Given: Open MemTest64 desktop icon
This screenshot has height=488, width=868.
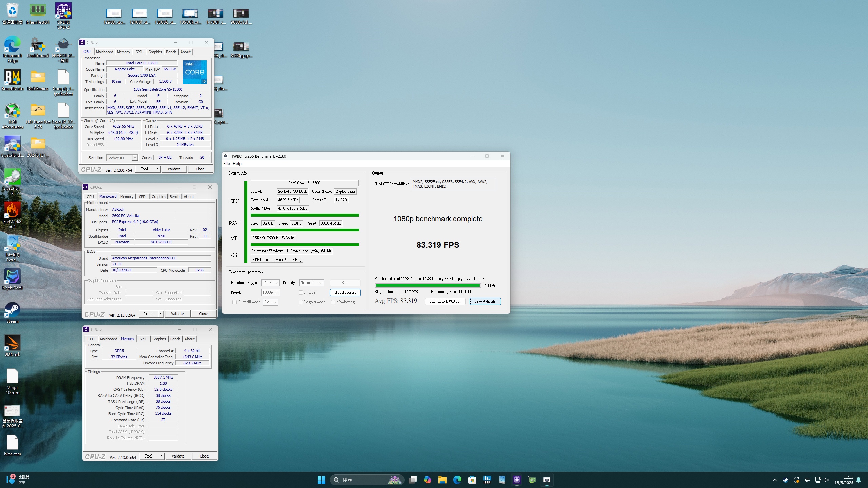Looking at the screenshot, I should point(38,14).
